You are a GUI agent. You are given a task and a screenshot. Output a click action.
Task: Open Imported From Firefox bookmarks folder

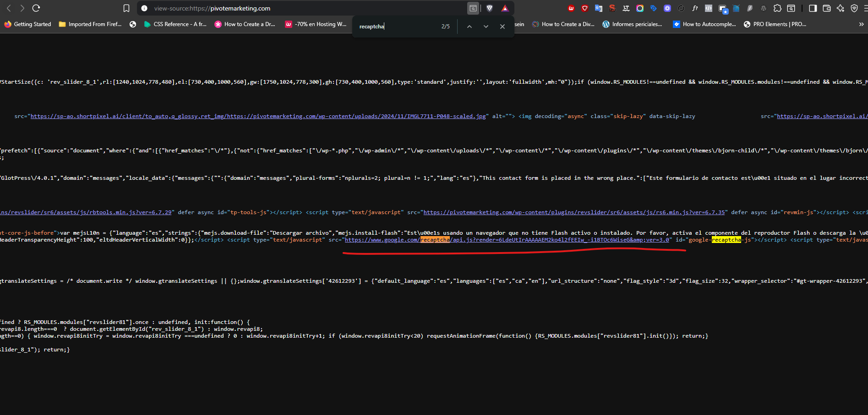point(90,24)
